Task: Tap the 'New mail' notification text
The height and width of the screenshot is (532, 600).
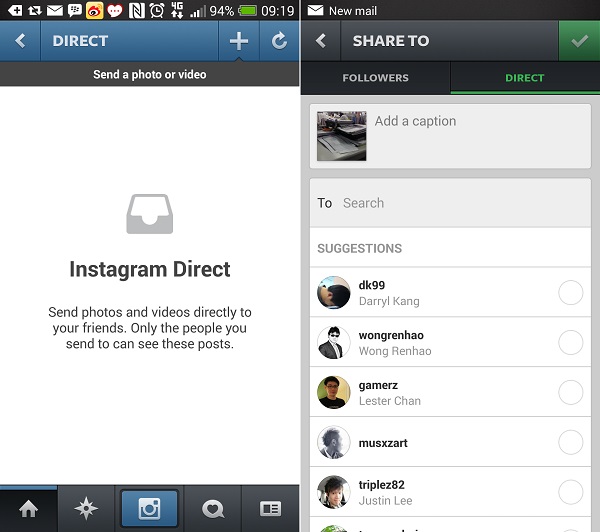Action: click(353, 11)
